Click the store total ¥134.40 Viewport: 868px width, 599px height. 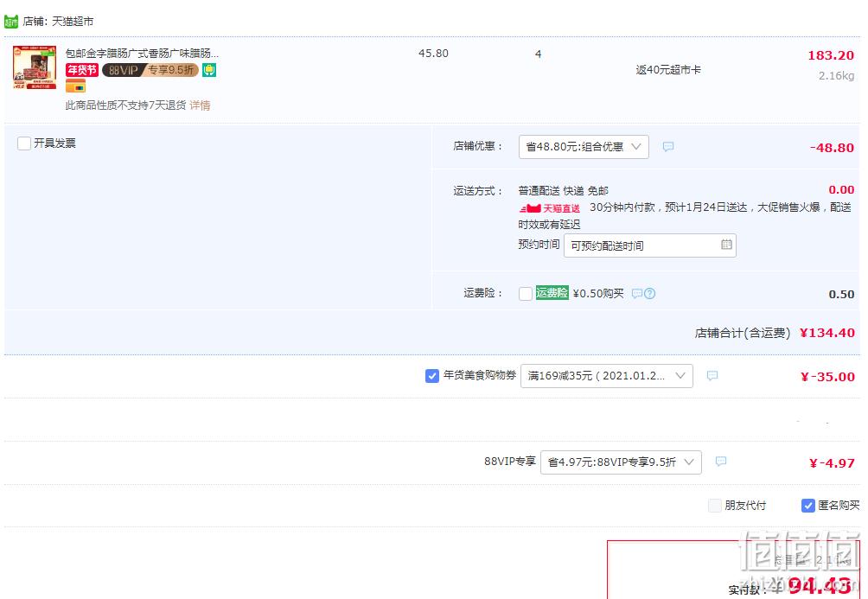click(827, 333)
